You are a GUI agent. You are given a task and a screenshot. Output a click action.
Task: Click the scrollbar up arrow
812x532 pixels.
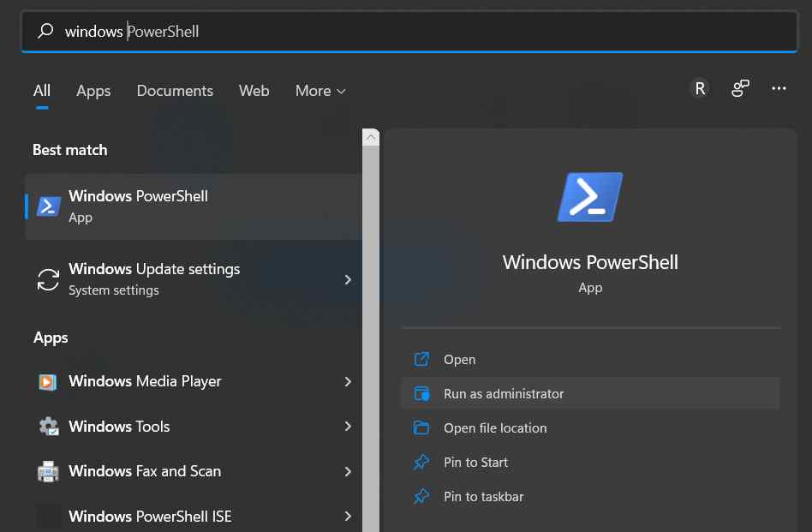coord(370,137)
